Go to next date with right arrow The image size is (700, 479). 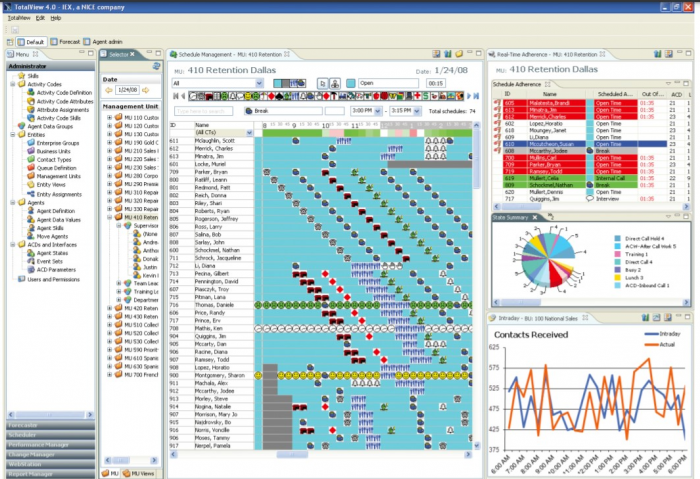point(146,90)
